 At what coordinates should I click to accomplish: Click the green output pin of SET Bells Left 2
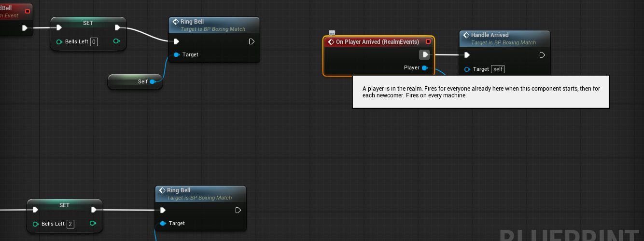(x=93, y=224)
